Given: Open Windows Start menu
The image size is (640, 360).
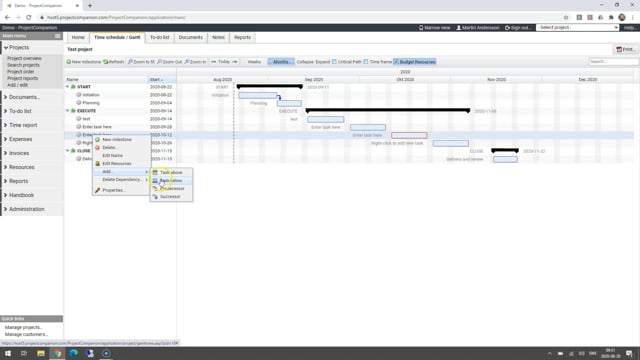Looking at the screenshot, I should tap(8, 353).
